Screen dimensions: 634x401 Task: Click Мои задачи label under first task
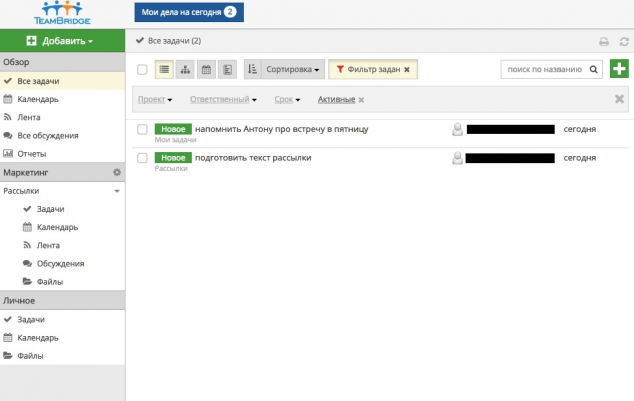175,140
